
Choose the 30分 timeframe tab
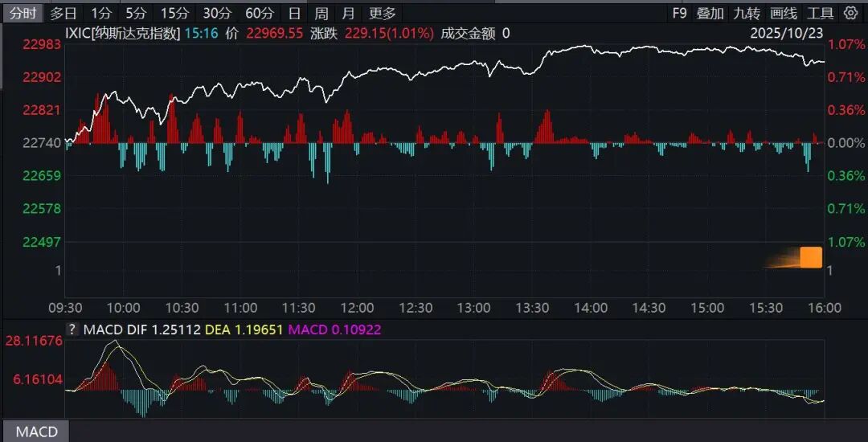[216, 13]
